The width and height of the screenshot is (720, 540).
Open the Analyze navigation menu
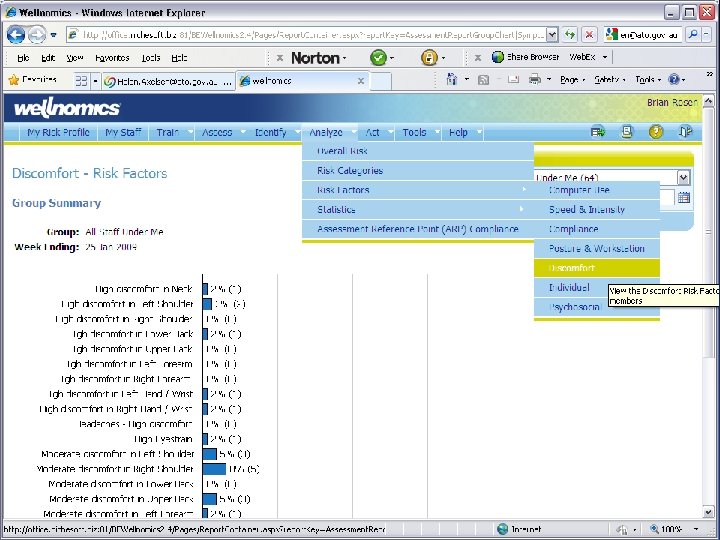click(329, 132)
